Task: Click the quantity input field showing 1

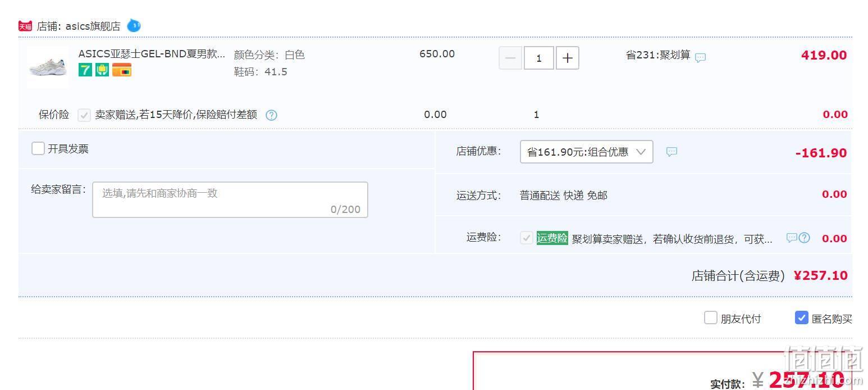Action: tap(539, 58)
